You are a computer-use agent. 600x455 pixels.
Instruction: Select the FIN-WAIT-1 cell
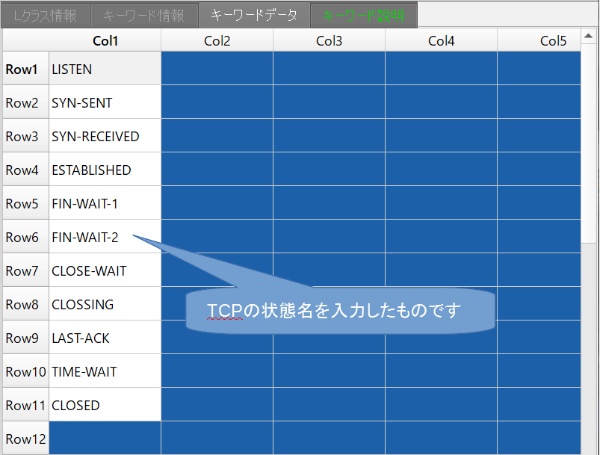pos(105,204)
